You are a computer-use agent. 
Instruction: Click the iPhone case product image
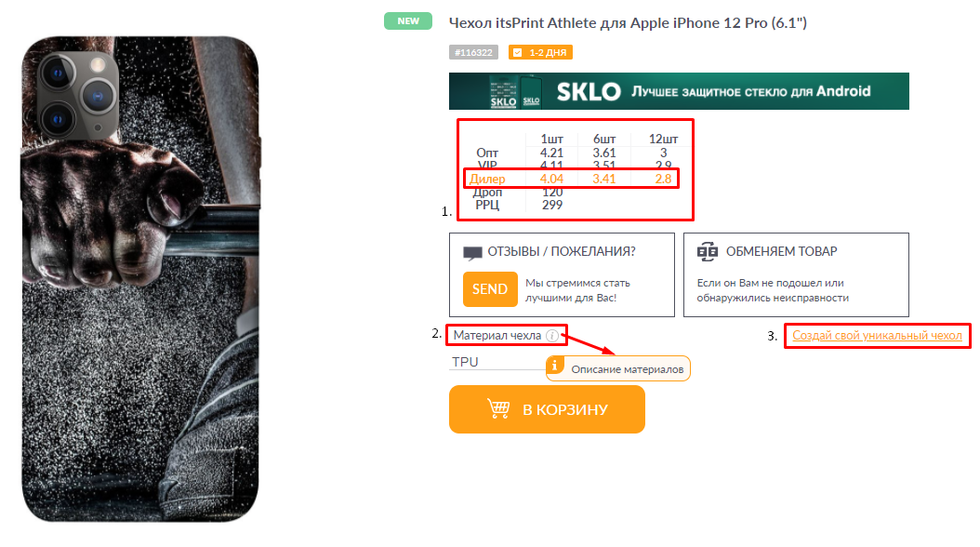pyautogui.click(x=140, y=279)
